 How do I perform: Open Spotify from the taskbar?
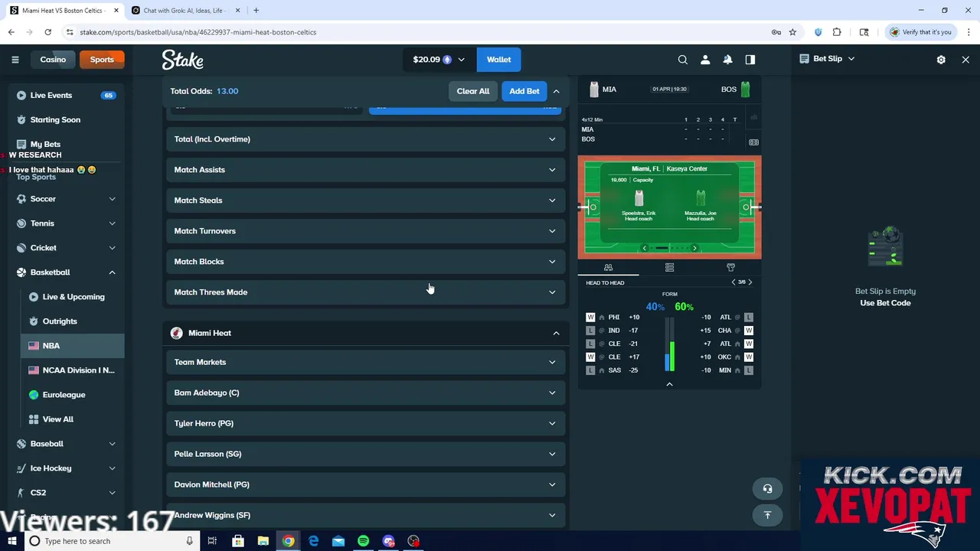point(363,541)
